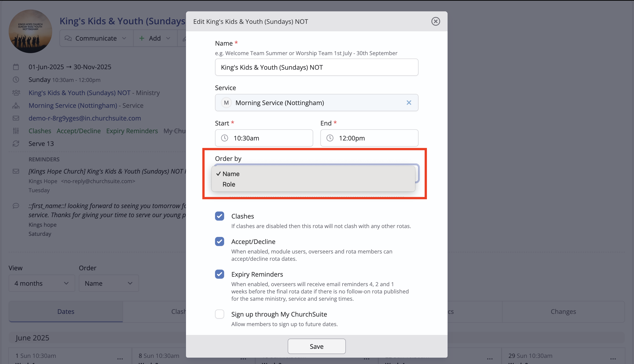Click the 01-Jun-2025 → 30-Nov-2025 date range
This screenshot has height=364, width=634.
[70, 67]
